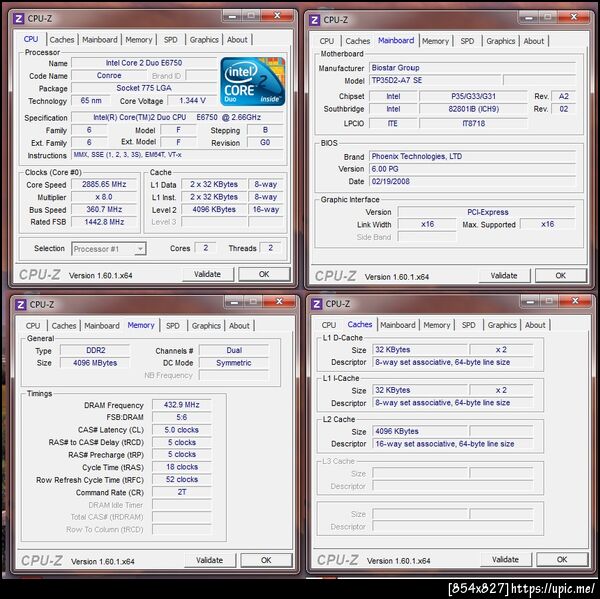Click OK in the CPU window
The image size is (600, 599).
(264, 274)
